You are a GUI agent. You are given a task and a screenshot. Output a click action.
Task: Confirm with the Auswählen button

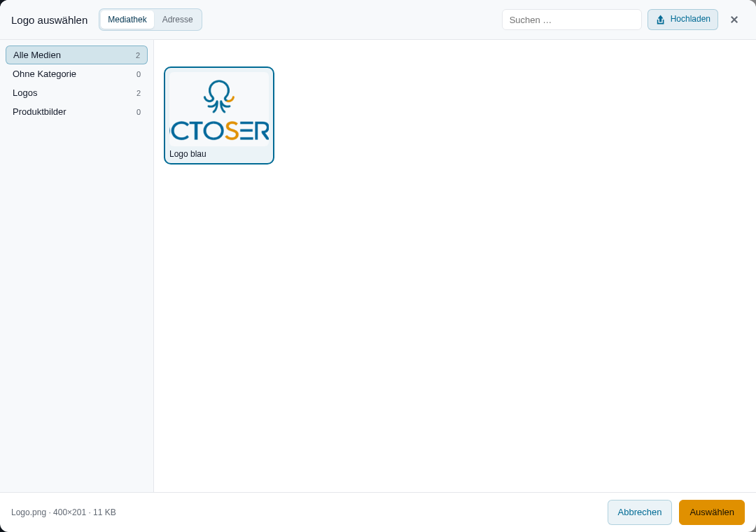click(712, 512)
